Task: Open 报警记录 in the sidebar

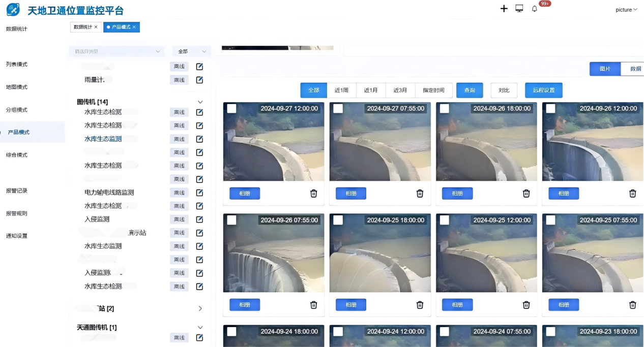Action: [17, 191]
